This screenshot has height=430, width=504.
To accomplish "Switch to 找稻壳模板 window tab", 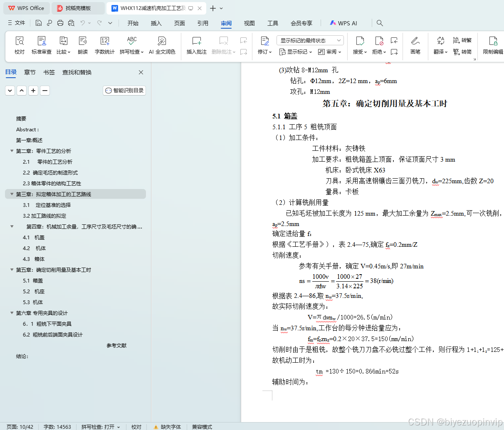I will 78,8.
